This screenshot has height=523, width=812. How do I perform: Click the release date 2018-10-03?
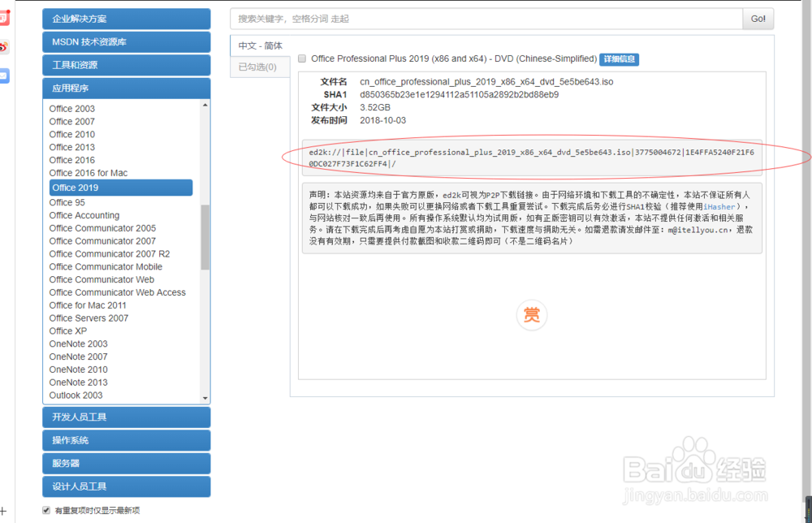(382, 121)
